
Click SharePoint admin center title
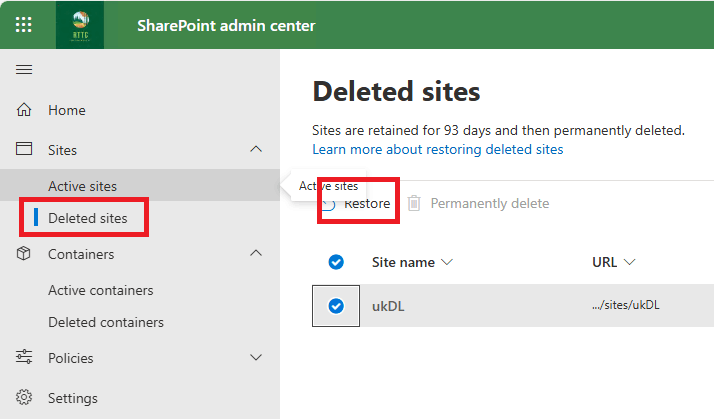pos(226,26)
